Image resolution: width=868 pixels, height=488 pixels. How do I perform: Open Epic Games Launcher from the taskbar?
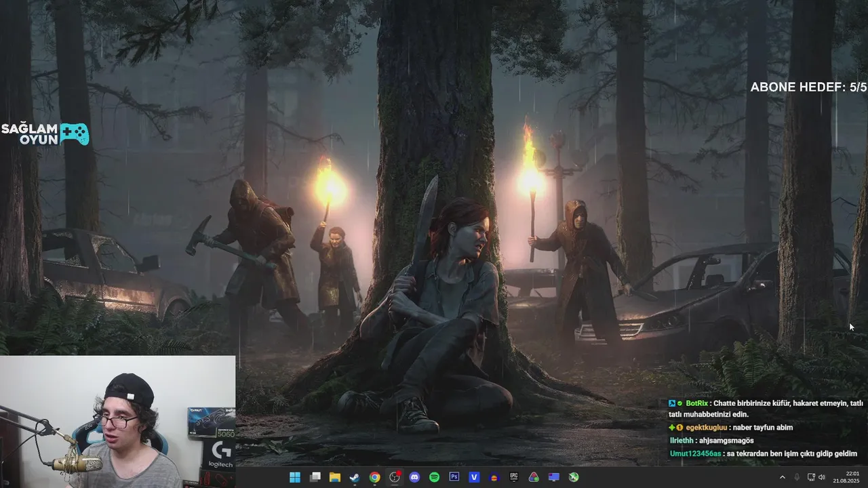pos(514,477)
